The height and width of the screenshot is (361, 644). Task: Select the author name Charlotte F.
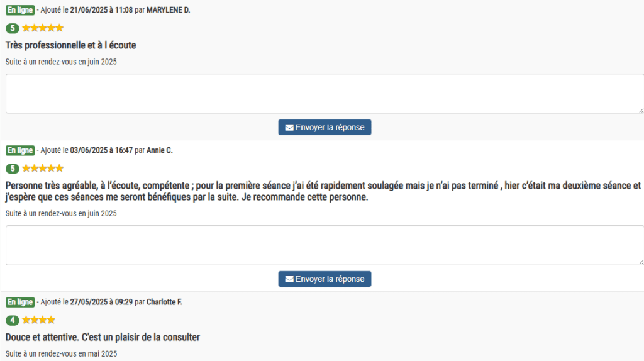164,302
